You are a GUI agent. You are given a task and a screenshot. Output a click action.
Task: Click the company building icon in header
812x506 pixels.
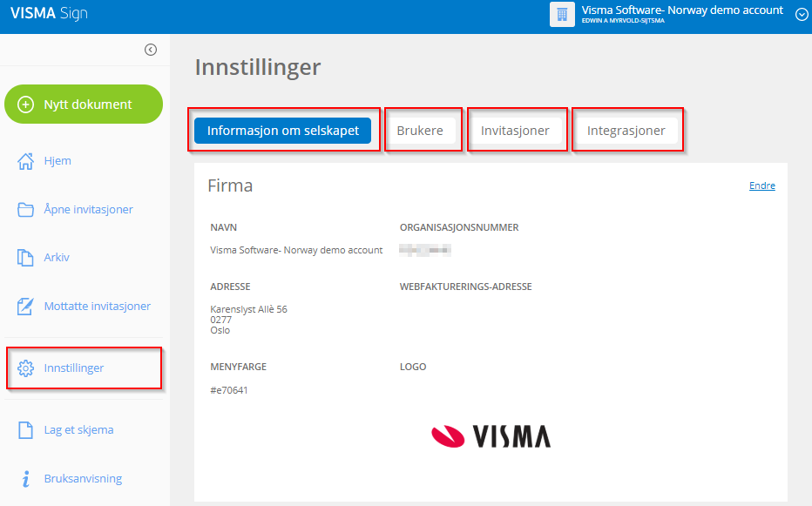click(x=563, y=14)
